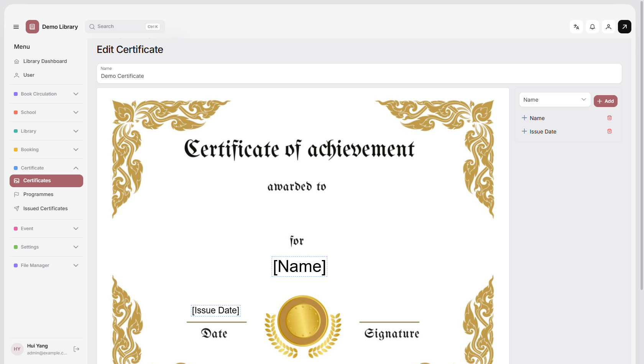
Task: Open the Name field type dropdown
Action: [x=555, y=100]
